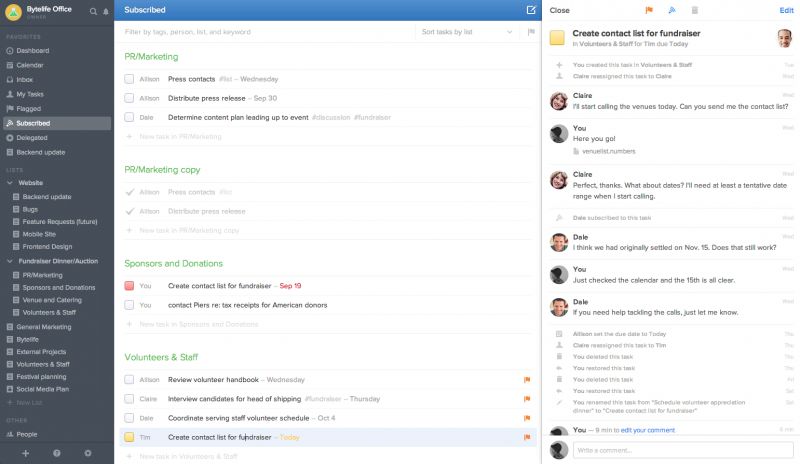The height and width of the screenshot is (464, 800).
Task: Open settings gear at sidebar bottom
Action: click(88, 453)
